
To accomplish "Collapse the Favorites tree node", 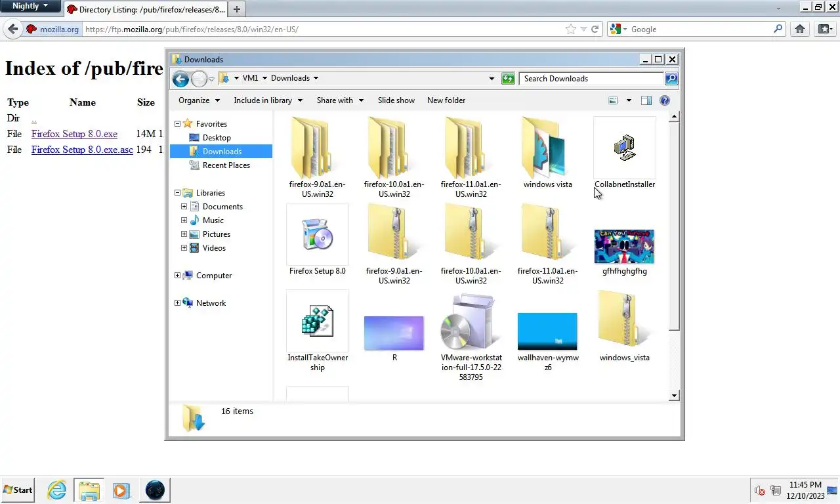I will pyautogui.click(x=177, y=123).
